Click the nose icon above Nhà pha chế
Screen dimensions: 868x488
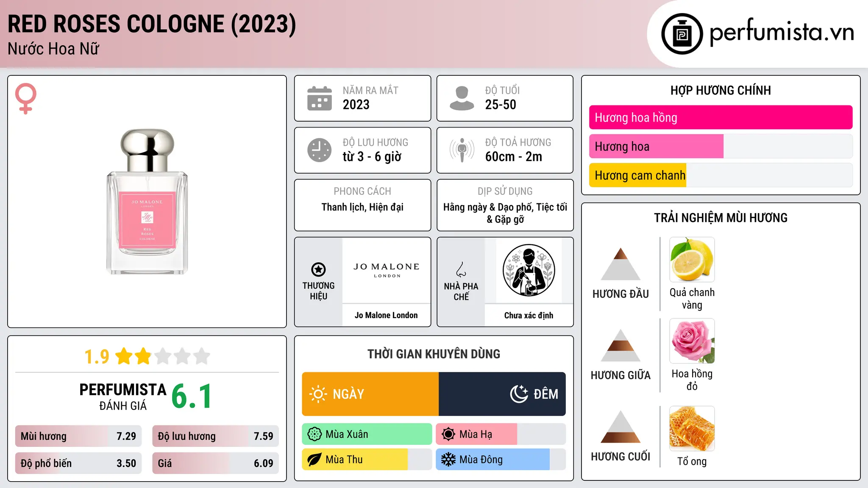pyautogui.click(x=461, y=269)
